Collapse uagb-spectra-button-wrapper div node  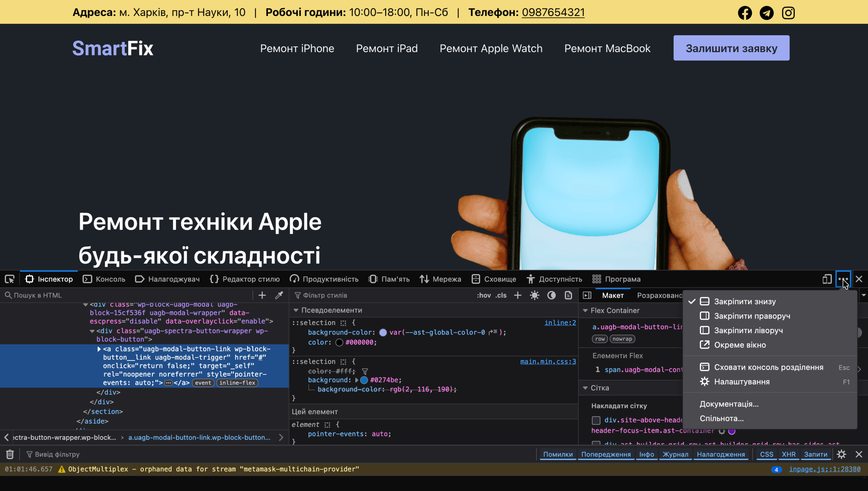point(92,331)
